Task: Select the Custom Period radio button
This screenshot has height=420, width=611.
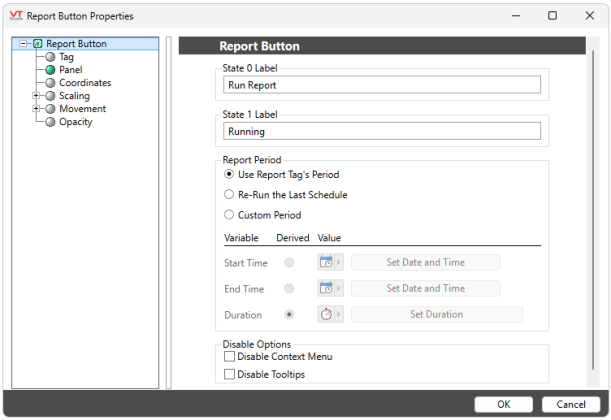Action: [x=229, y=215]
